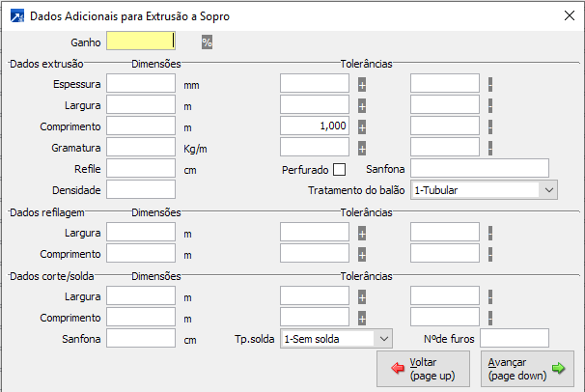The height and width of the screenshot is (392, 585).
Task: Enable the Perfurado checkbox
Action: coord(339,169)
